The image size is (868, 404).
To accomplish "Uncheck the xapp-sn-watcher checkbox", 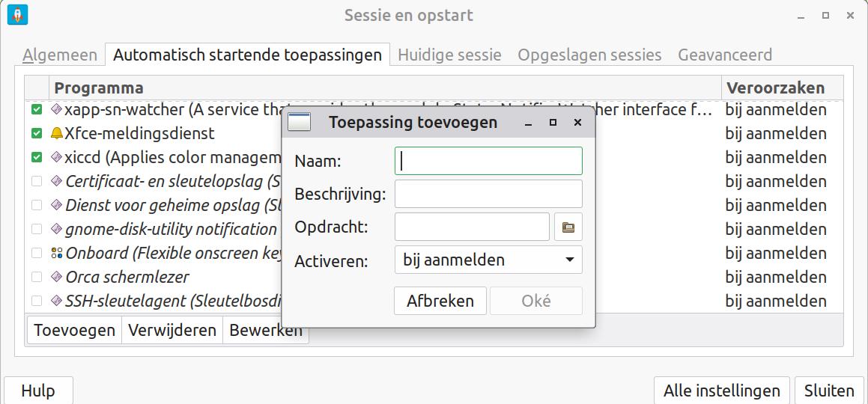I will point(37,109).
